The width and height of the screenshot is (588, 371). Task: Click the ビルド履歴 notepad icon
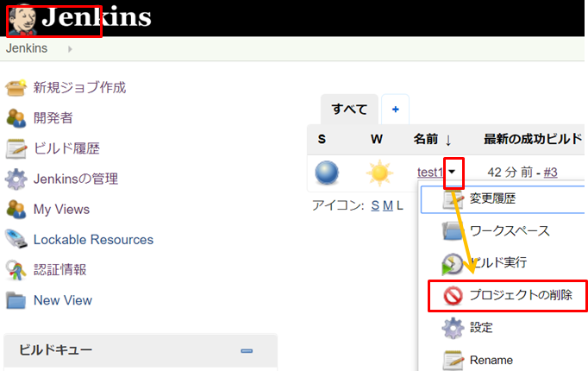pyautogui.click(x=16, y=148)
